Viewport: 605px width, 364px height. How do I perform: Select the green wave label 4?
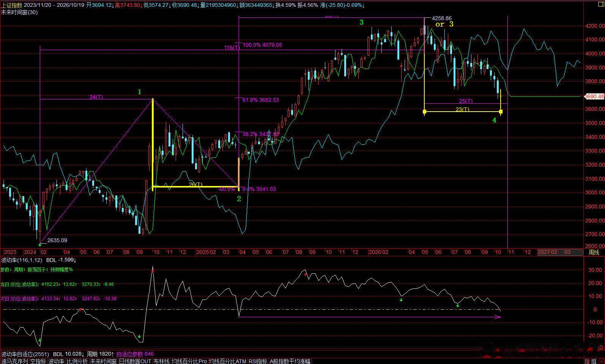coord(494,120)
